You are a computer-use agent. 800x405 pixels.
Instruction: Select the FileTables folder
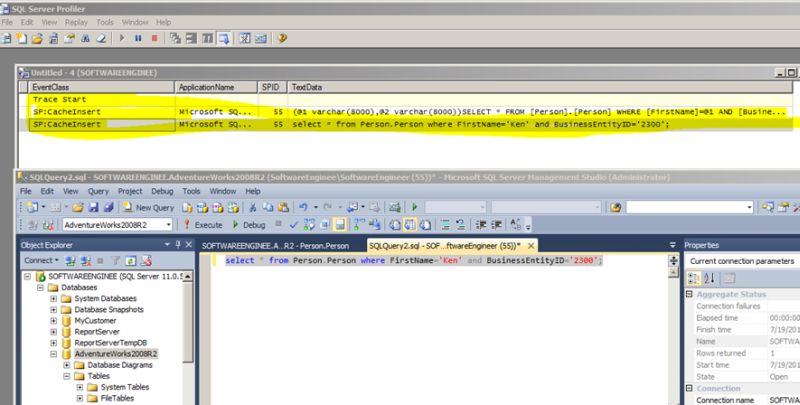117,398
